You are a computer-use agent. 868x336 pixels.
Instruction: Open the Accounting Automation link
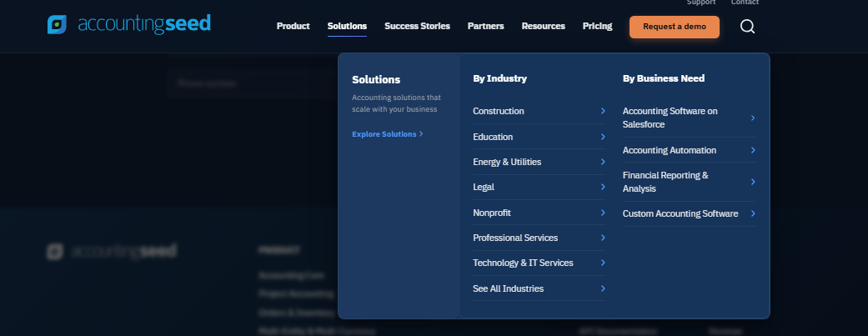pyautogui.click(x=689, y=150)
